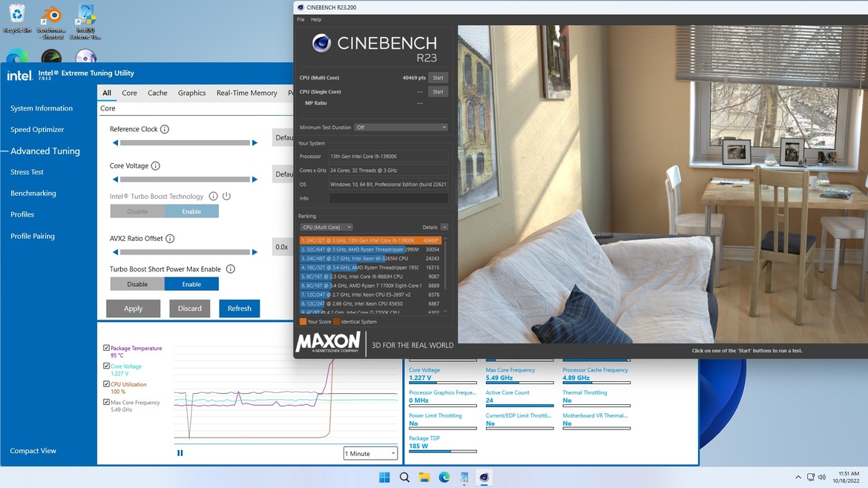Open the Recycle Bin desktop icon
The width and height of the screenshot is (868, 488).
click(x=17, y=19)
